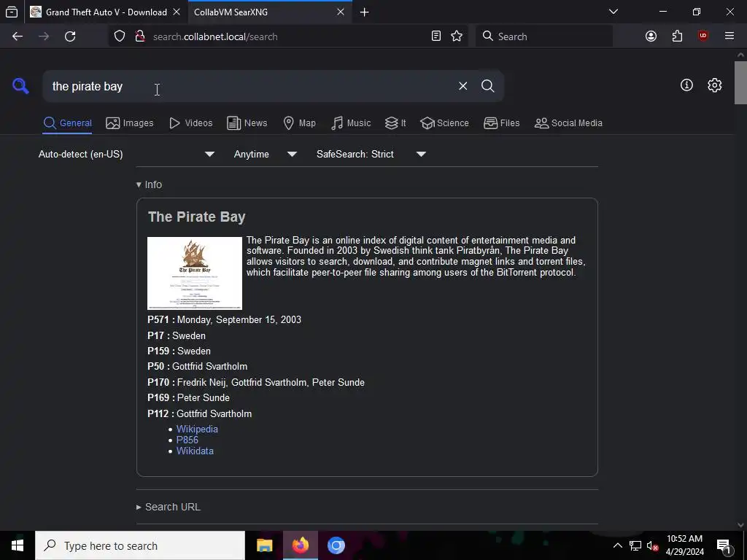Select the Videos category
The image size is (747, 560).
tap(190, 122)
